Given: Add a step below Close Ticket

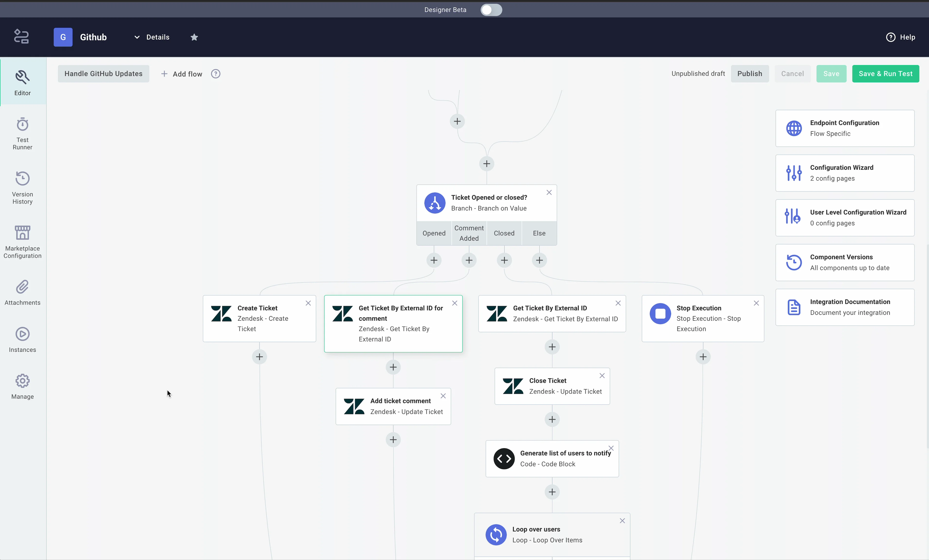Looking at the screenshot, I should tap(552, 419).
